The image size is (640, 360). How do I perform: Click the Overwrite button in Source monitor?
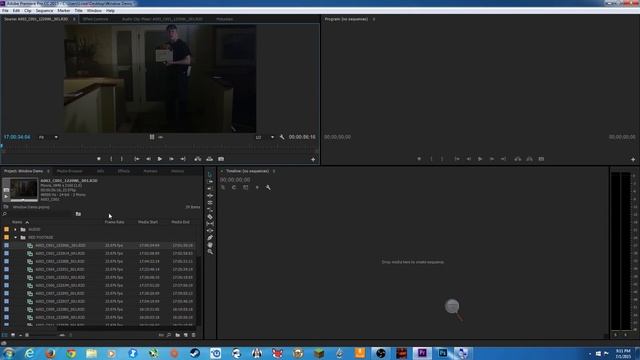(x=209, y=159)
